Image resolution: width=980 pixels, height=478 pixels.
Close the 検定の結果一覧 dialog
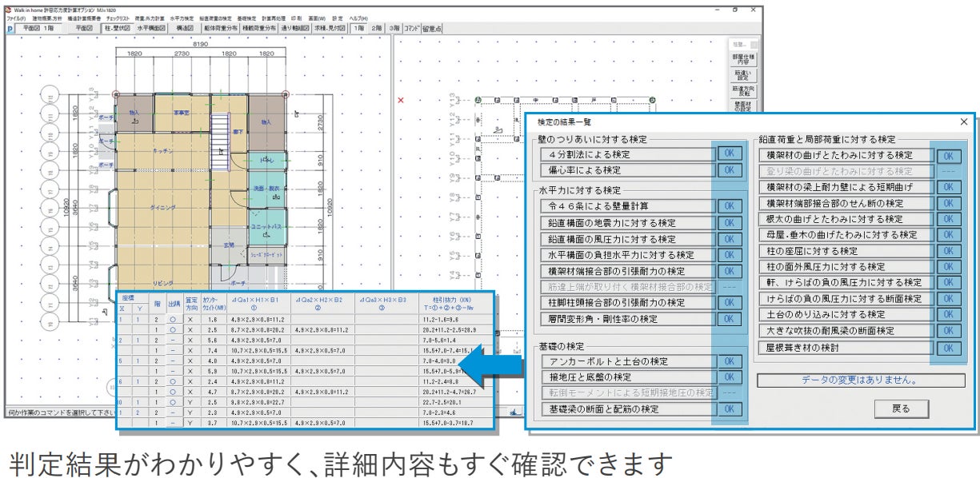963,121
